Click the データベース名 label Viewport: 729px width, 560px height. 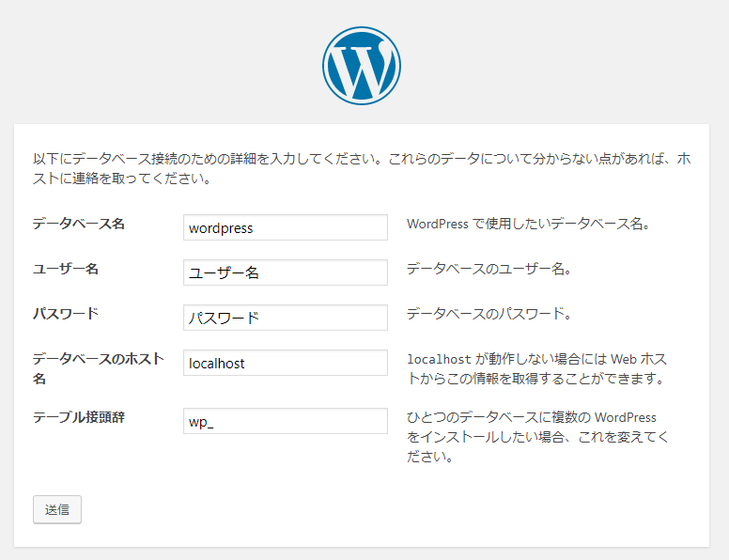pos(79,224)
